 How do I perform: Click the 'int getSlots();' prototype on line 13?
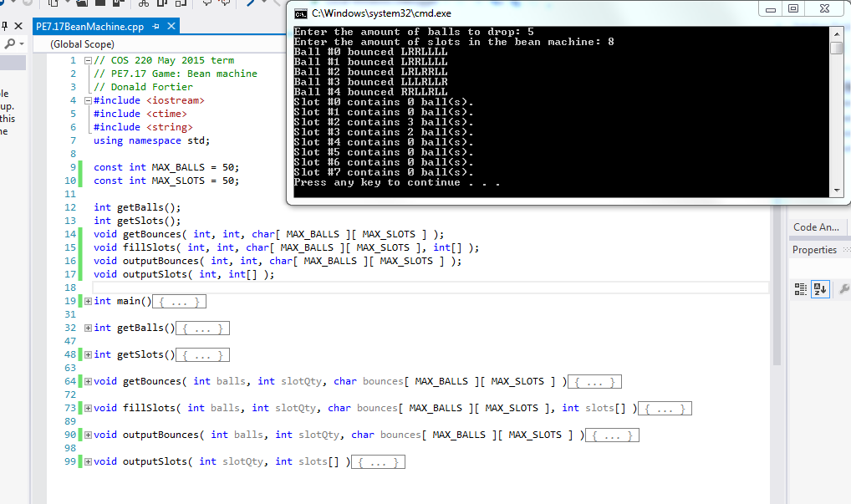click(x=137, y=221)
